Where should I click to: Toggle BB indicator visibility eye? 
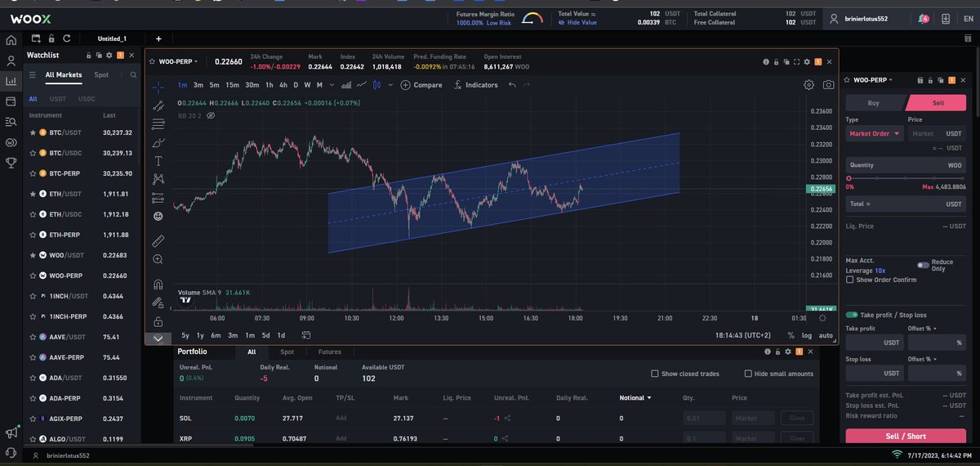tap(211, 115)
